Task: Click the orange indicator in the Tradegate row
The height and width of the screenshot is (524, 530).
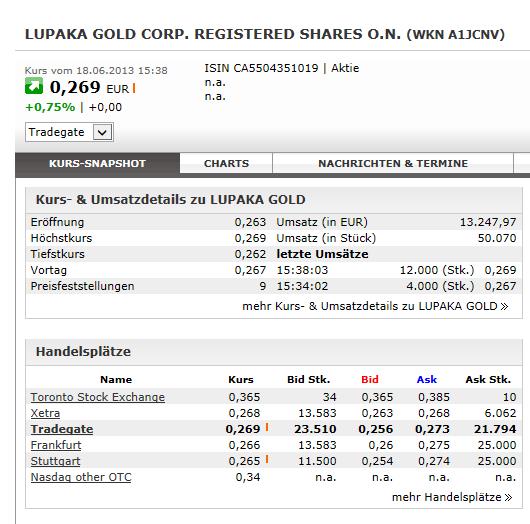Action: (x=267, y=427)
